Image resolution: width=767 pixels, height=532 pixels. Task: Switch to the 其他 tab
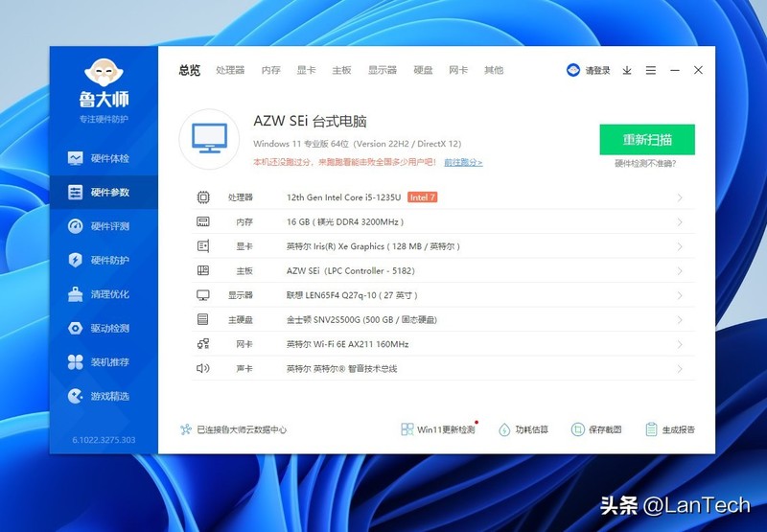[494, 70]
